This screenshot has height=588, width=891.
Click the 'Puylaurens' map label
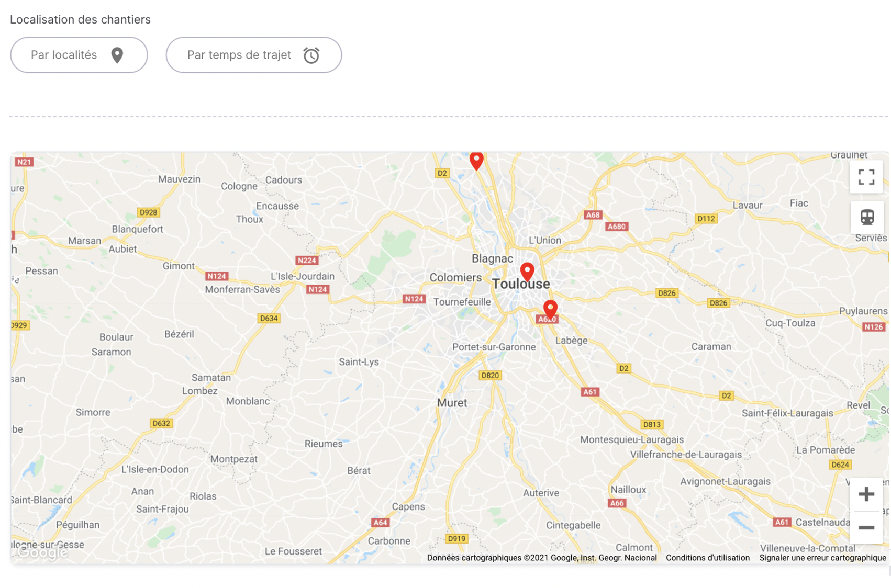[x=863, y=311]
